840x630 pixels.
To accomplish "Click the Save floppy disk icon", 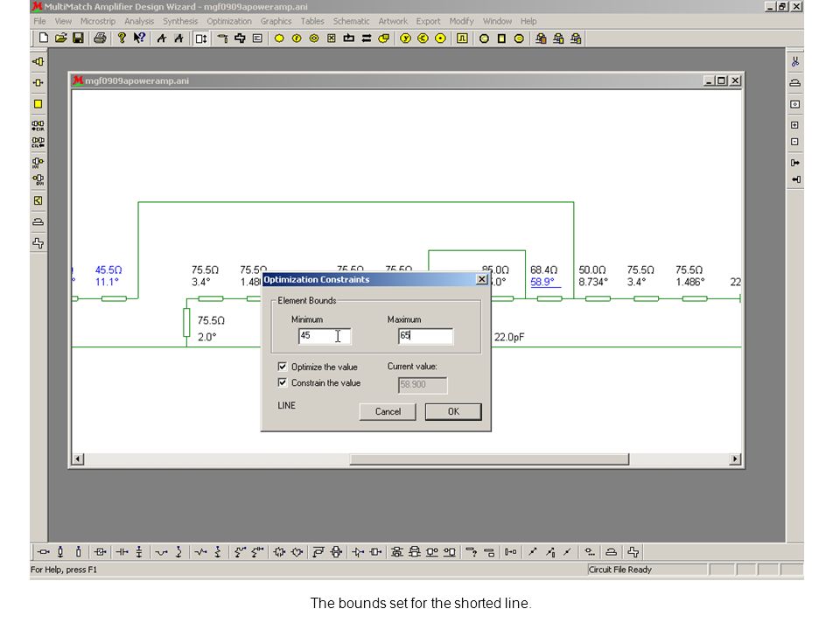I will click(78, 38).
